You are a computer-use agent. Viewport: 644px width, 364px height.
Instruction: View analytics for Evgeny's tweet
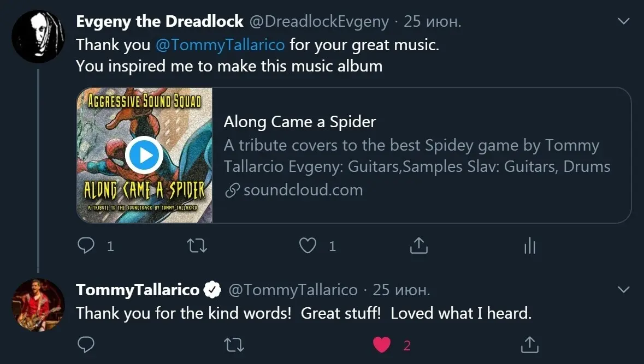[529, 246]
